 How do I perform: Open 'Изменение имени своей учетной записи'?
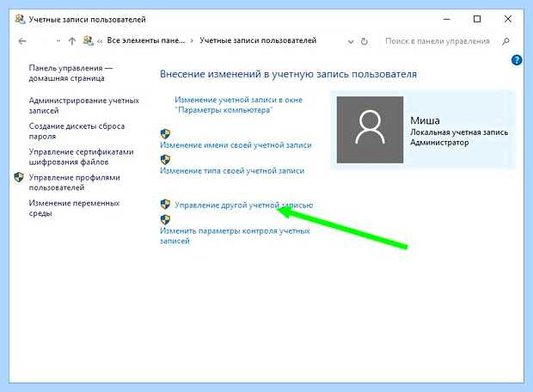(236, 145)
